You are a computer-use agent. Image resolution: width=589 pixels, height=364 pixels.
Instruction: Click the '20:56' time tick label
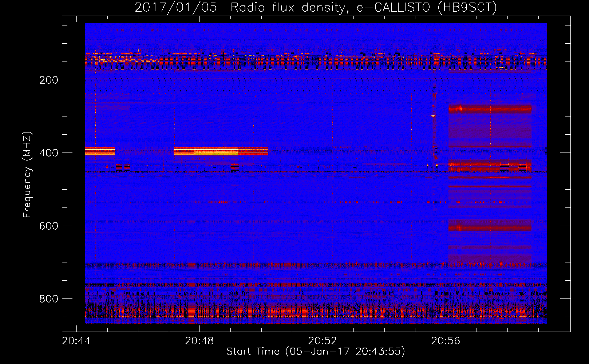click(446, 341)
